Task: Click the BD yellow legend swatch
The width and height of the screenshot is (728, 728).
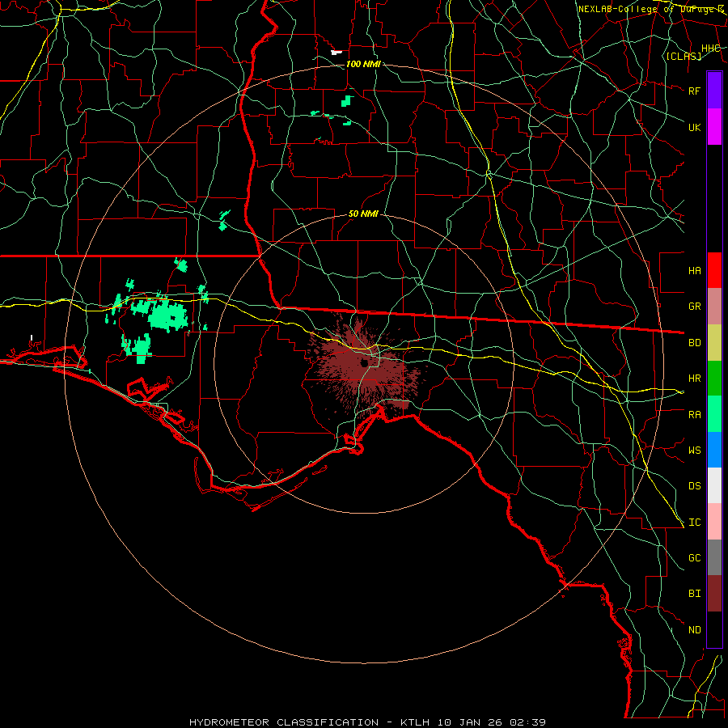Action: pos(714,343)
